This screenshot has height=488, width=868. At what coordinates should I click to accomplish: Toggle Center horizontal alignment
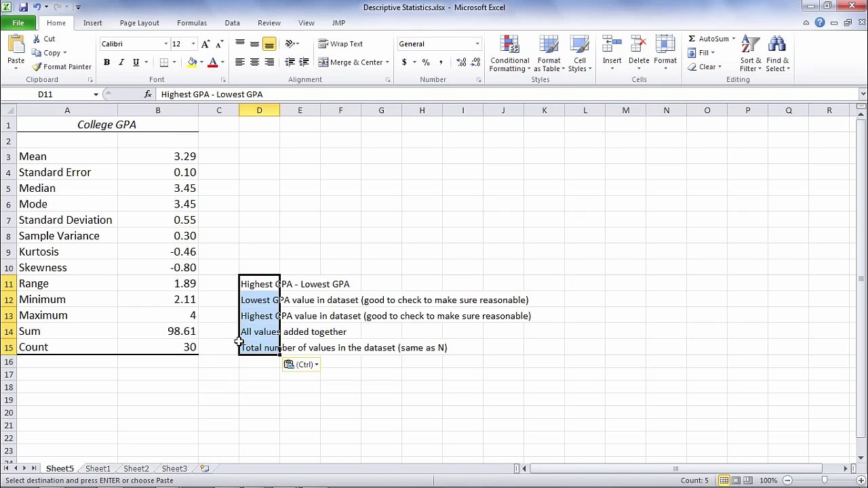point(254,62)
